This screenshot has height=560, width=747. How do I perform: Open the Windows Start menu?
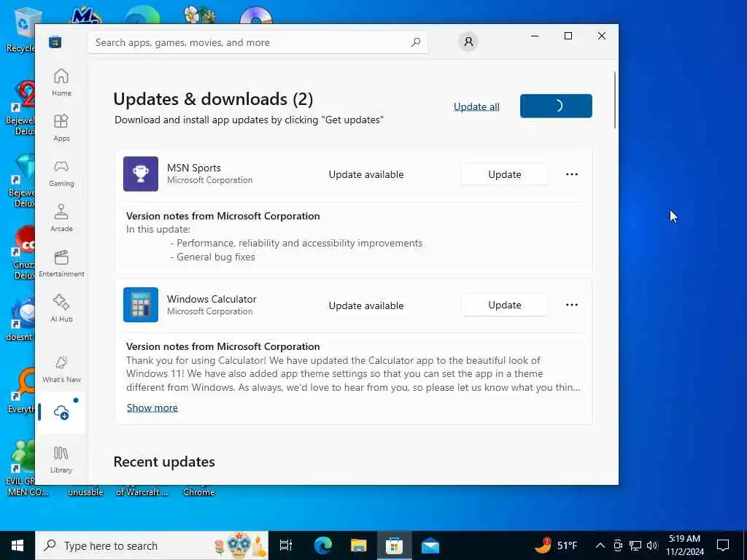point(18,545)
